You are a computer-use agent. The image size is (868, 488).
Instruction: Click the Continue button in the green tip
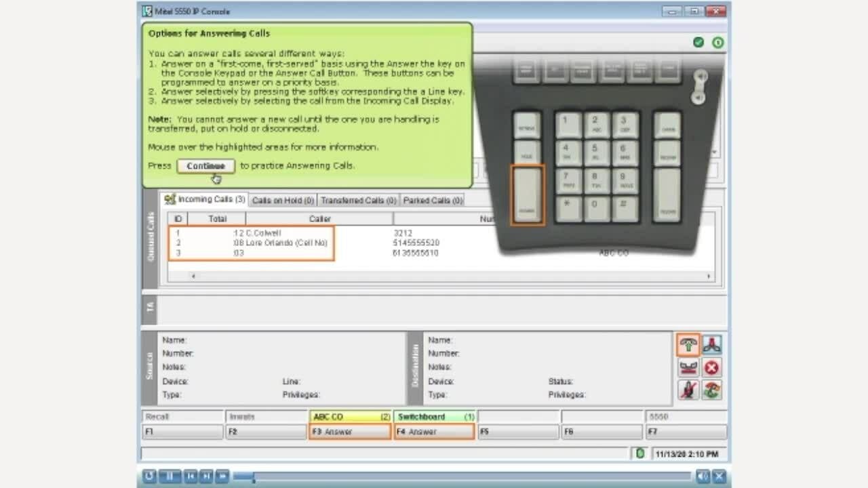click(x=205, y=166)
